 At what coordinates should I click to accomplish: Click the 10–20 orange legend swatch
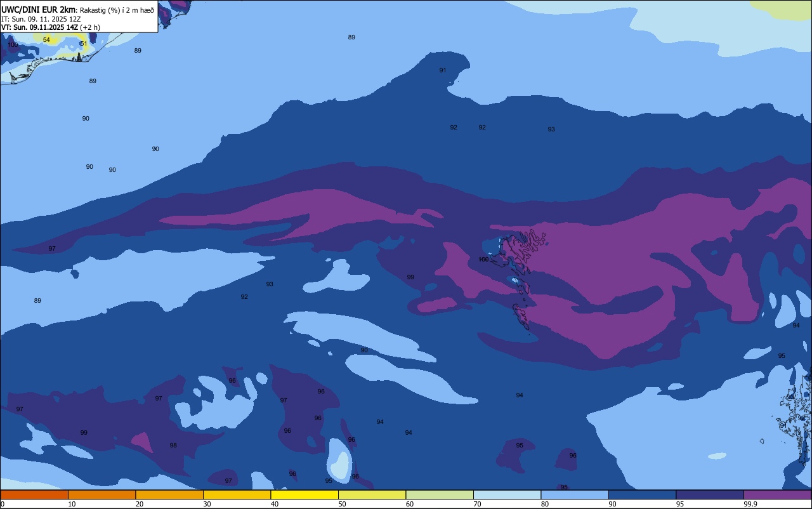pos(101,494)
